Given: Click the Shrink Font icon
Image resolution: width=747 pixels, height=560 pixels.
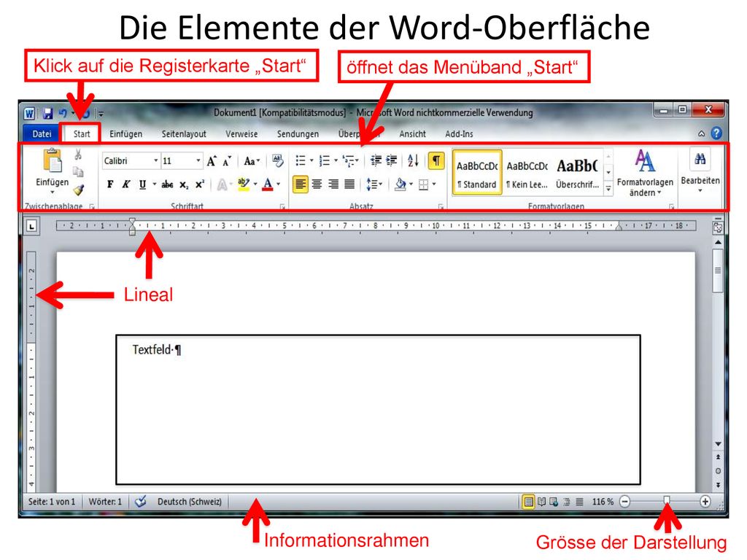Looking at the screenshot, I should 228,161.
